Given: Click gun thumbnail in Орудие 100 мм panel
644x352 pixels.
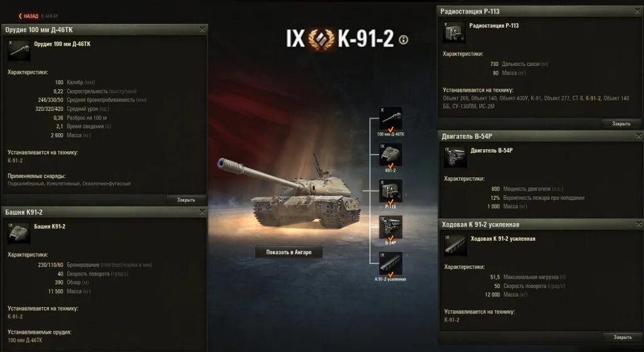Looking at the screenshot, I should click(19, 50).
